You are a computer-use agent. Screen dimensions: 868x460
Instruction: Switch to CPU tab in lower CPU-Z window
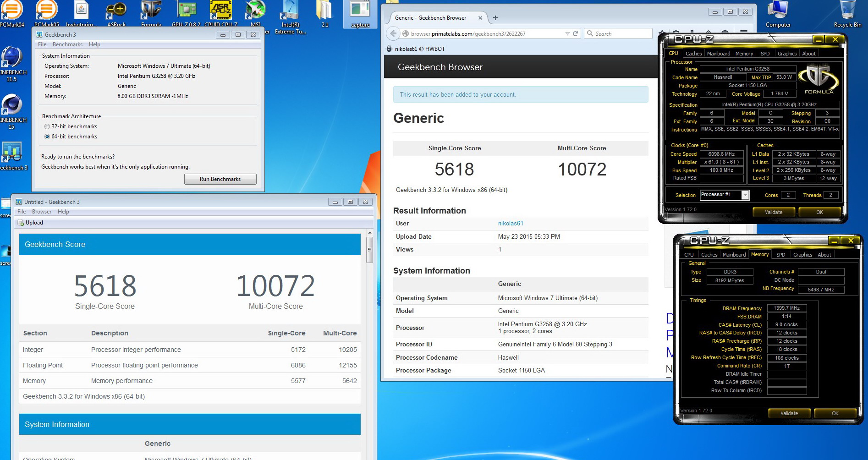coord(689,255)
